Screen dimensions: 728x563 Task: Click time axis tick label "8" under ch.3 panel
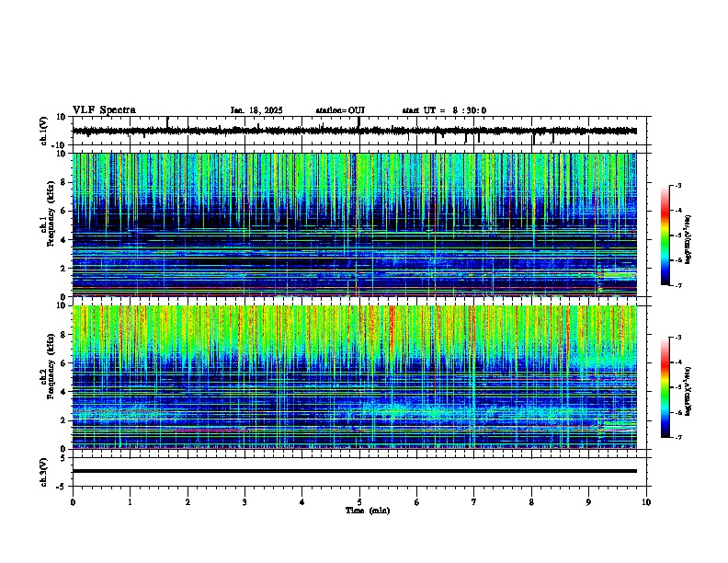[531, 502]
